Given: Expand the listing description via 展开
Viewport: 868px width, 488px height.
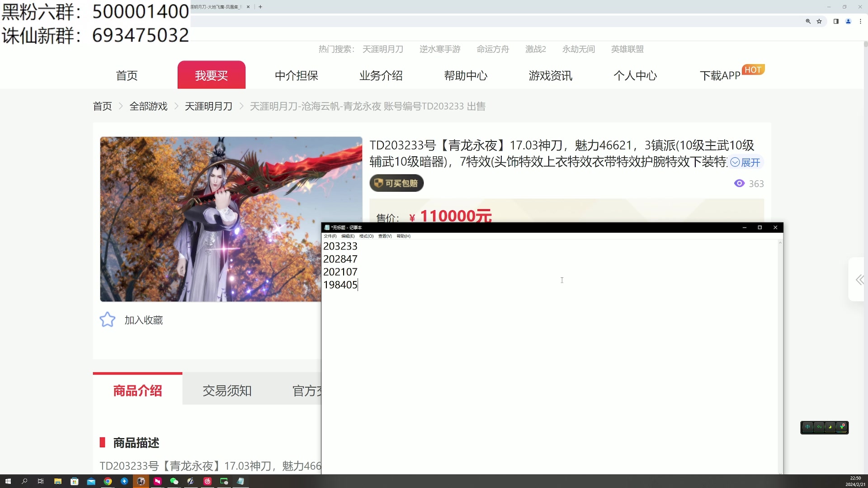Looking at the screenshot, I should coord(747,162).
